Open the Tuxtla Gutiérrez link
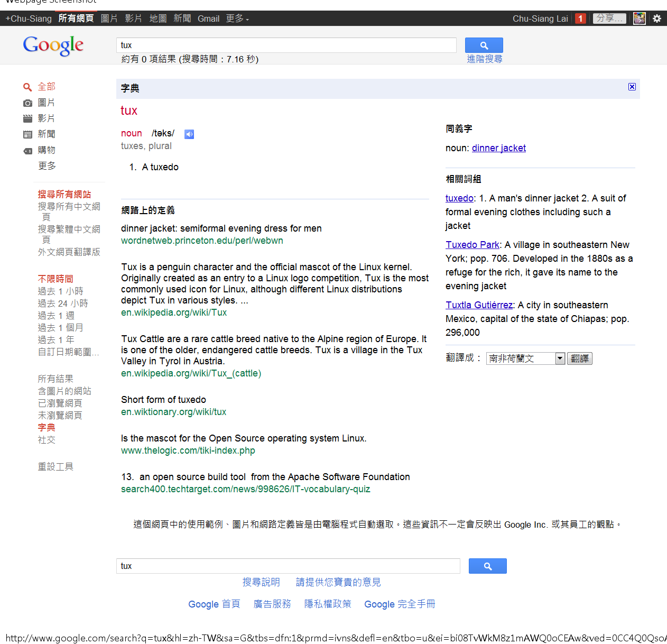This screenshot has width=667, height=644. (479, 305)
